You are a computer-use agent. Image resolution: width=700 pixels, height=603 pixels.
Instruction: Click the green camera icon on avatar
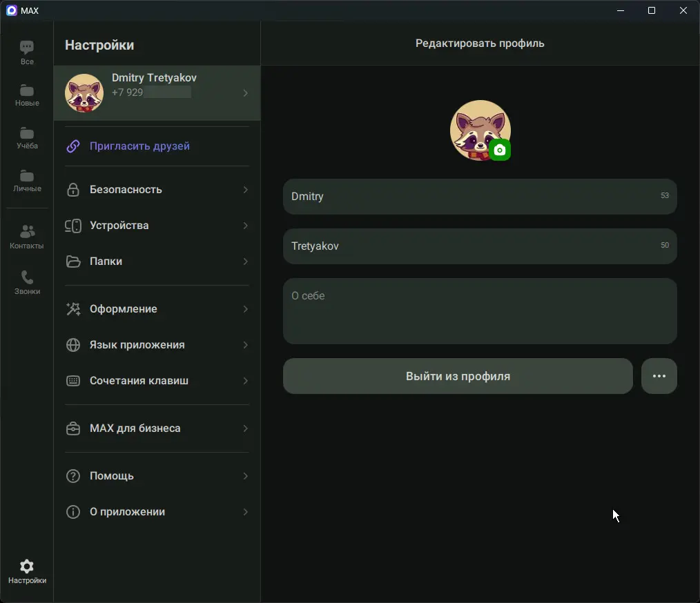(500, 150)
